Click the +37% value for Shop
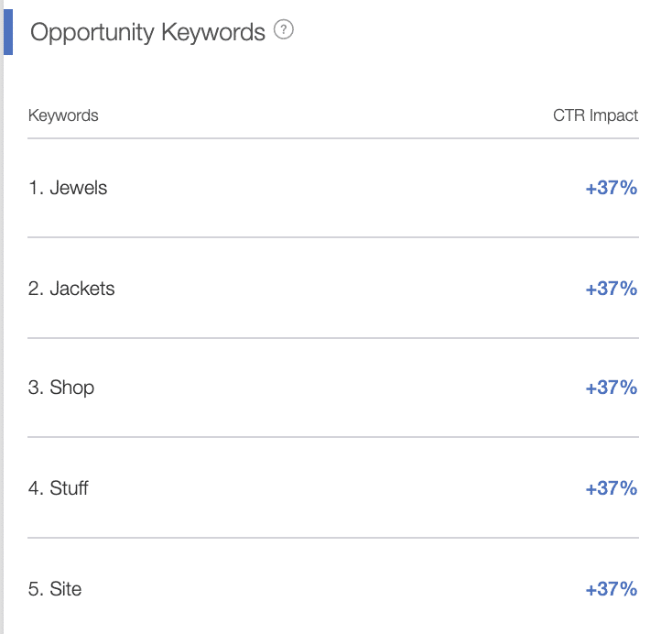Viewport: 672px width, 634px height. click(x=612, y=388)
